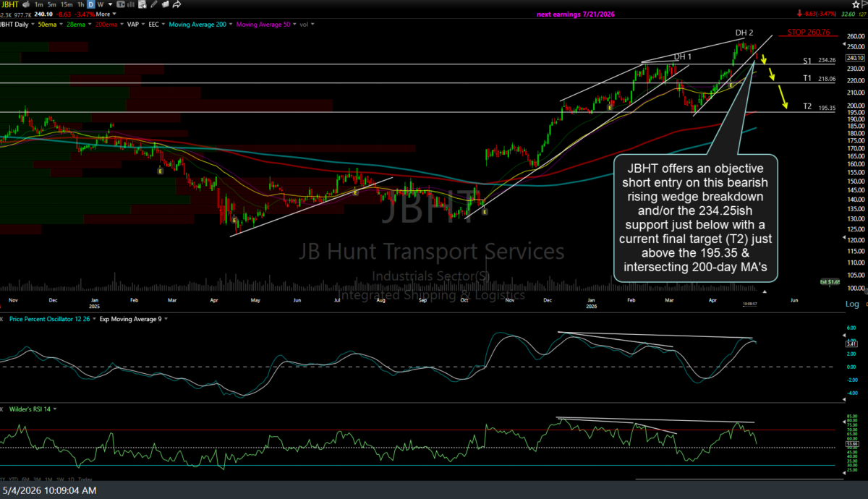Select the Today range button
This screenshot has height=499, width=868.
pyautogui.click(x=85, y=479)
